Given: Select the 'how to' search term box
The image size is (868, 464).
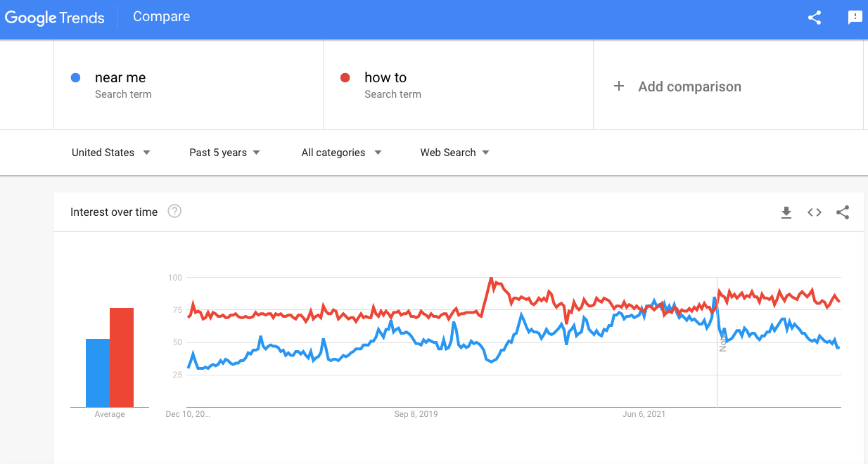Looking at the screenshot, I should click(459, 85).
